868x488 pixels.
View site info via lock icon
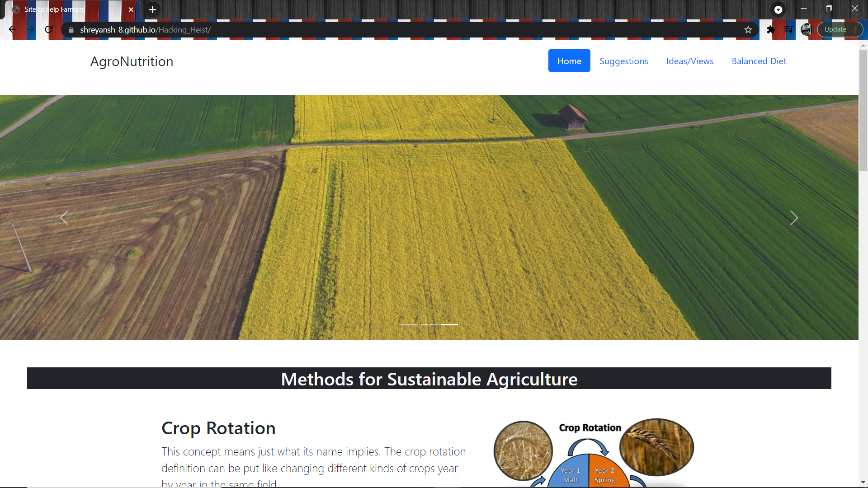click(x=71, y=30)
